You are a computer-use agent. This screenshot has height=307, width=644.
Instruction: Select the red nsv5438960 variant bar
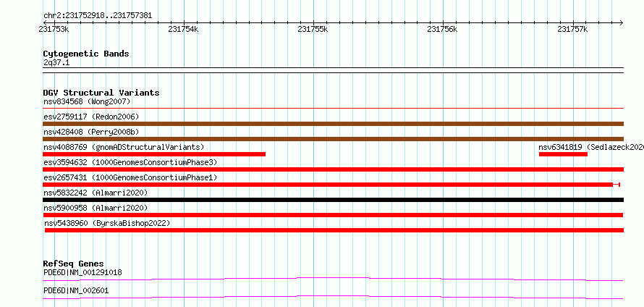tap(334, 230)
